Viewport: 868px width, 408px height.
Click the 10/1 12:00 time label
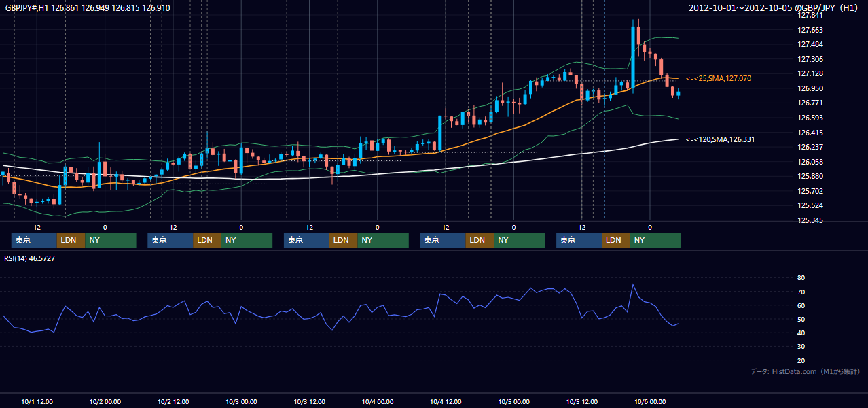point(37,401)
